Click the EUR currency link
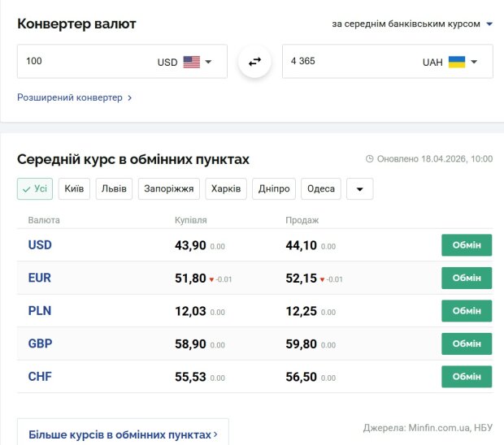504x445 pixels. tap(39, 278)
